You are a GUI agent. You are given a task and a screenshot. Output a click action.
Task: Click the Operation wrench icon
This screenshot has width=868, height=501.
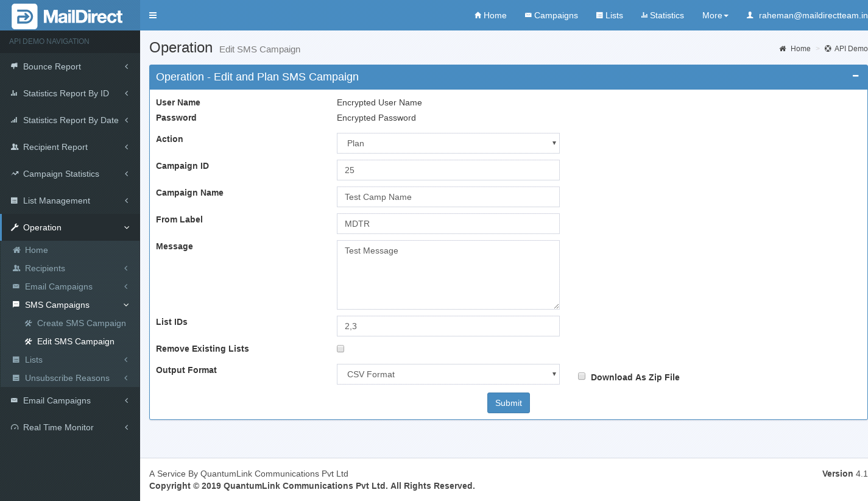[15, 227]
